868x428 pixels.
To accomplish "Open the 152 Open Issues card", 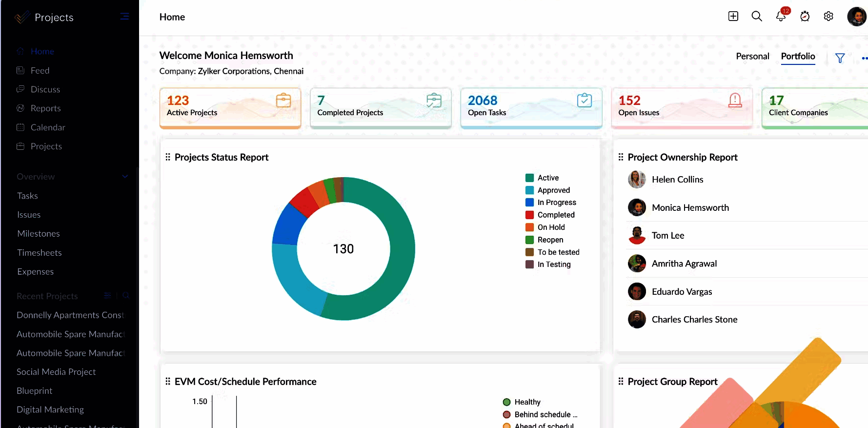I will (682, 108).
